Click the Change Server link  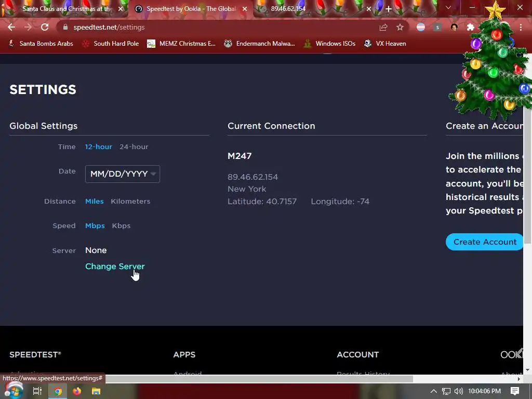(x=115, y=267)
